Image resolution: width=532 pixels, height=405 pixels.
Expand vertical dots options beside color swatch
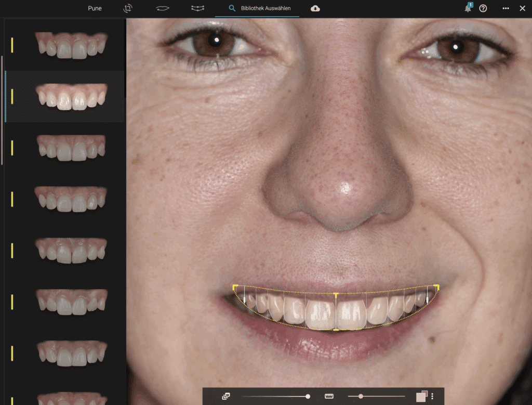point(432,396)
